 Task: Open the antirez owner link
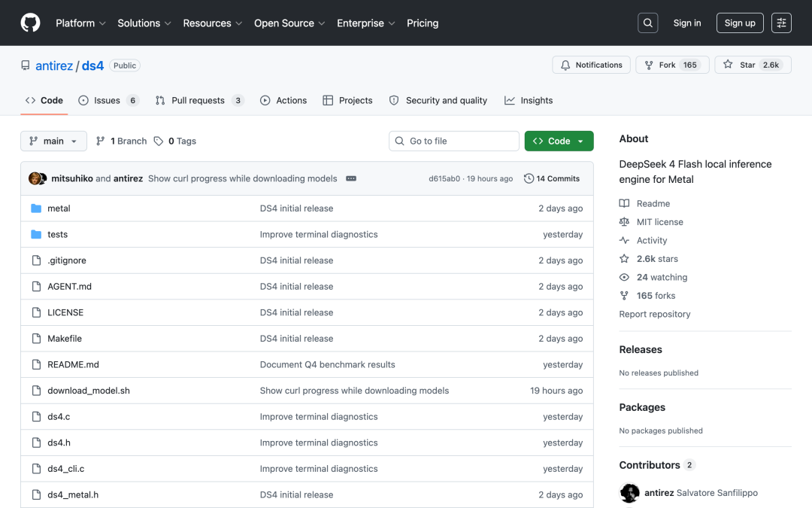click(54, 65)
